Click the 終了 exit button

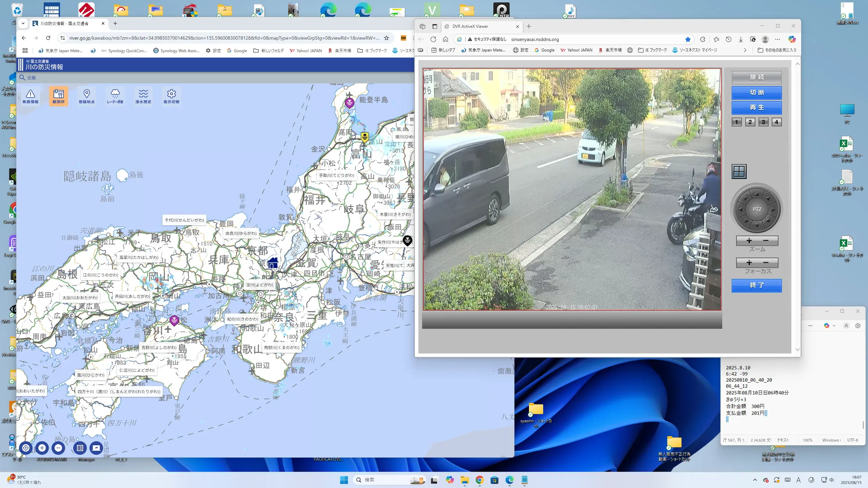click(756, 285)
